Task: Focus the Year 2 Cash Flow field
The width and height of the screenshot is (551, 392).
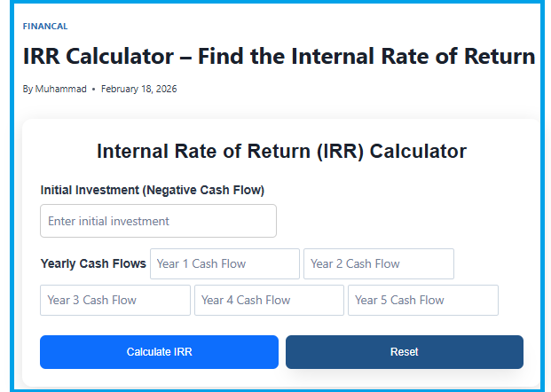Action: (378, 263)
